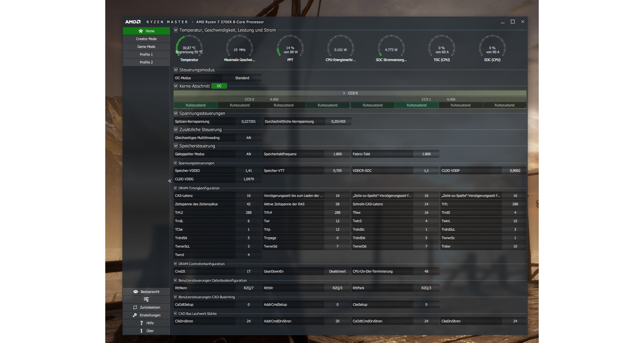This screenshot has width=644, height=343.
Task: Click the Über info icon
Action: (x=141, y=331)
